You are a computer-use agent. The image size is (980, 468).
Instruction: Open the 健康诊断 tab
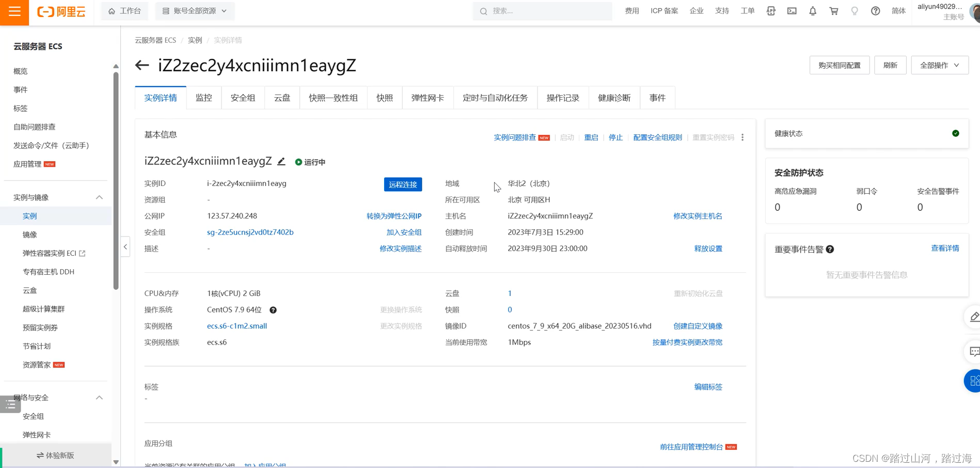tap(614, 98)
